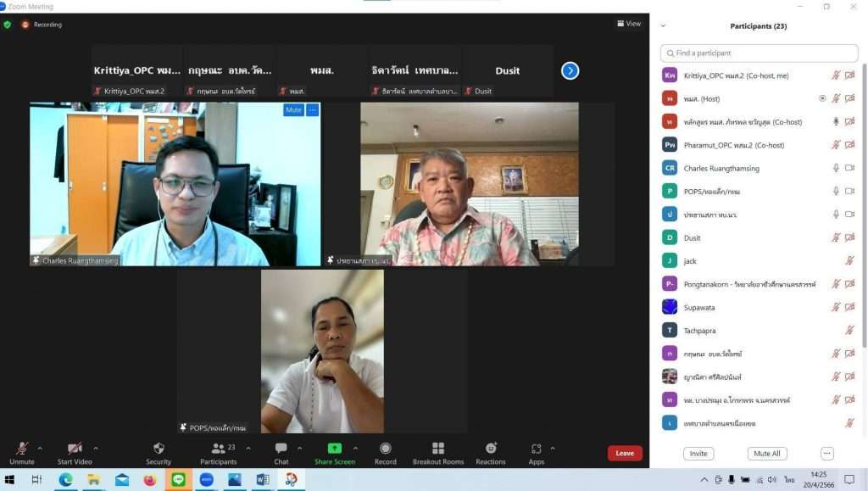Collapse Participants panel with top-left chevron
This screenshot has height=491, width=868.
click(664, 26)
